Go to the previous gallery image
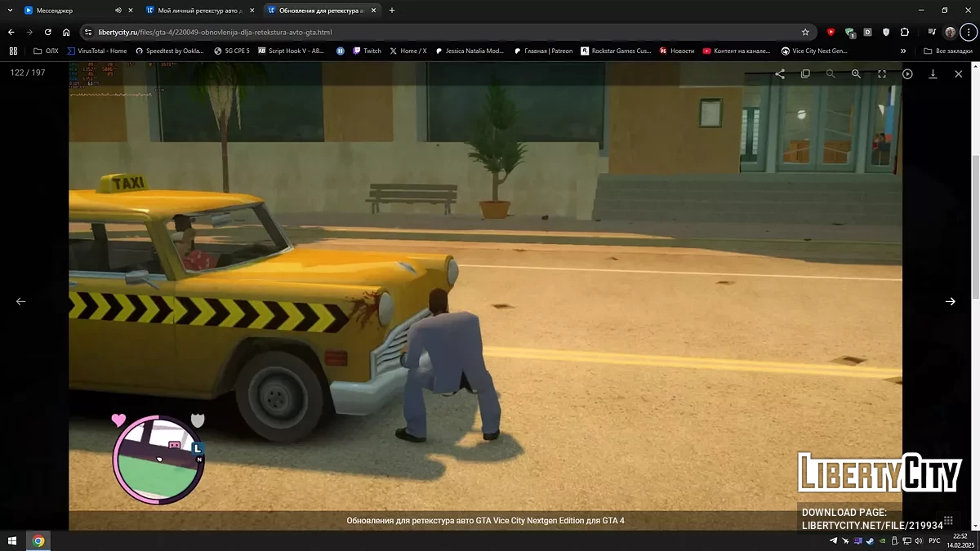 [x=21, y=301]
